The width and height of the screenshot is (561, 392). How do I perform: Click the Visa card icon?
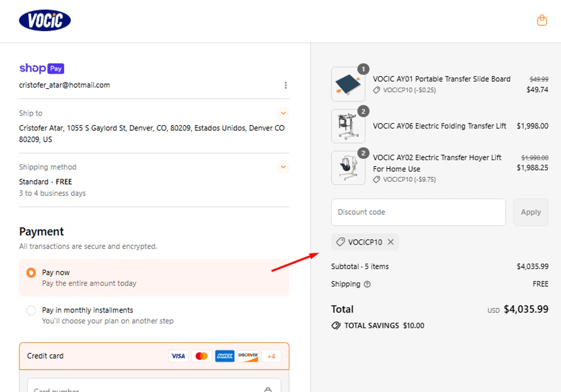pyautogui.click(x=178, y=356)
